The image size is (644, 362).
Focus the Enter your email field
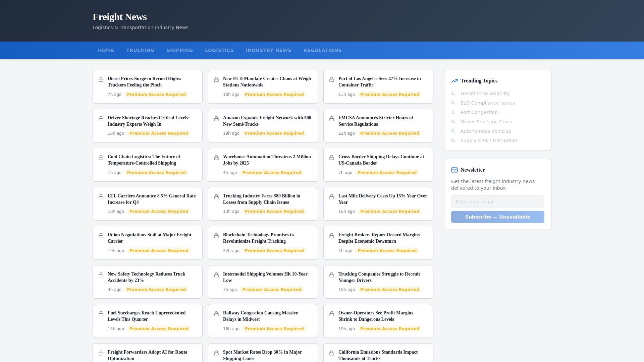(x=498, y=202)
